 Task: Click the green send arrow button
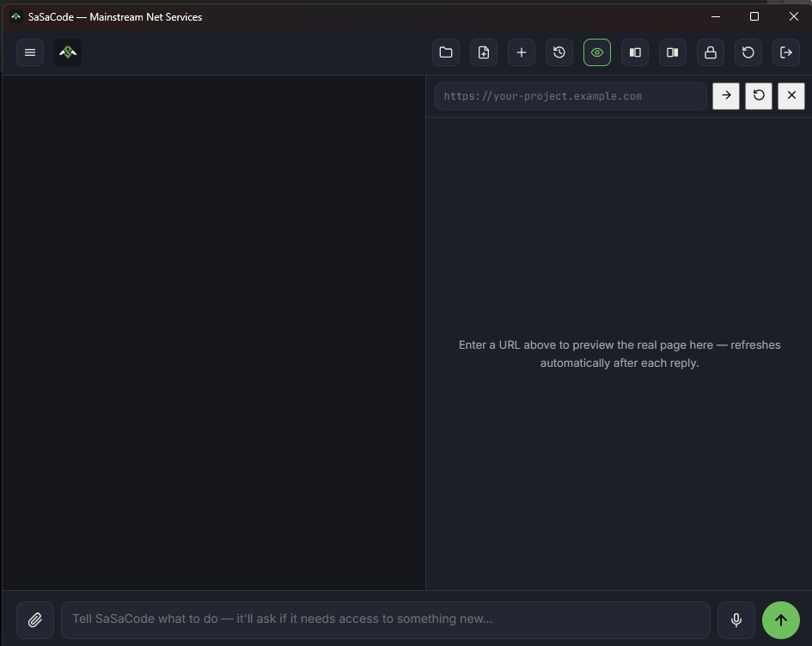[781, 619]
